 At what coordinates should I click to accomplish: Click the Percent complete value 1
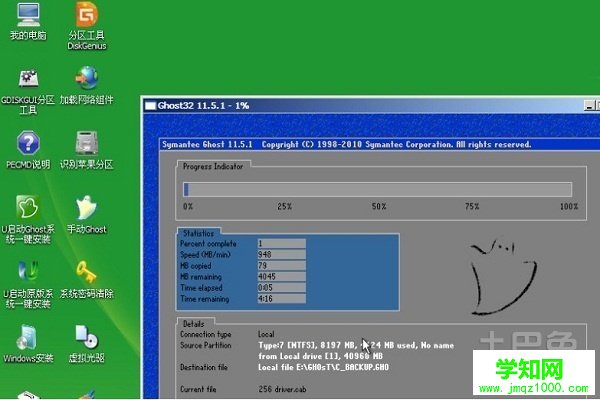click(282, 243)
